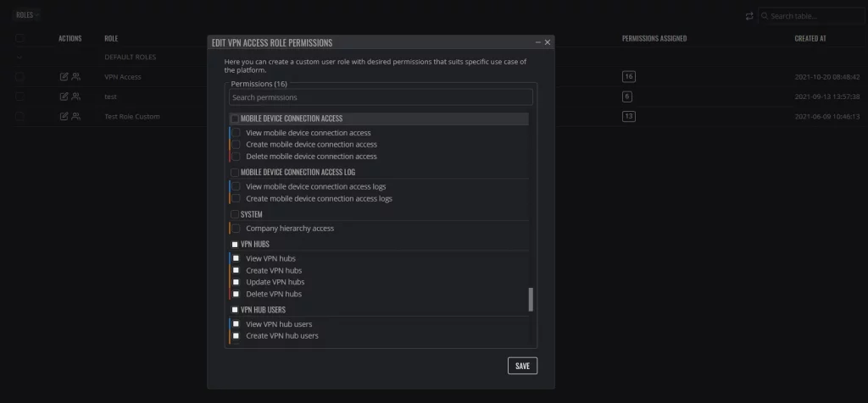This screenshot has width=868, height=403.
Task: Click the SAVE button
Action: [x=522, y=366]
